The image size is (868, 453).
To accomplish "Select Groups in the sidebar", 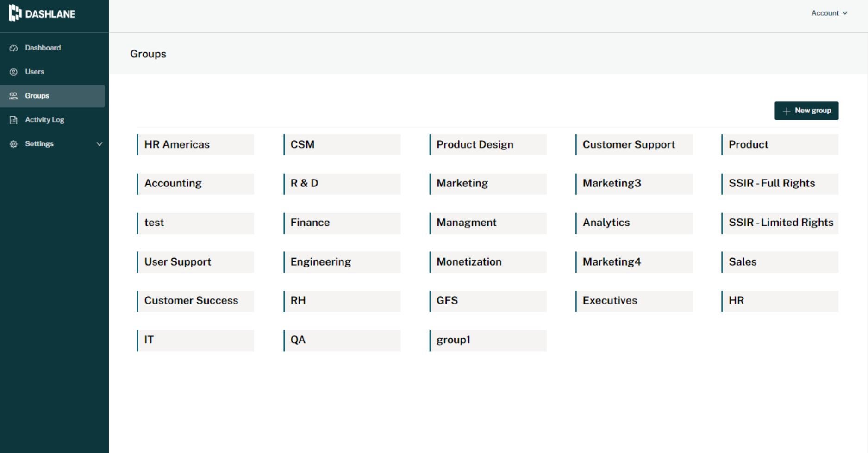I will [x=52, y=96].
